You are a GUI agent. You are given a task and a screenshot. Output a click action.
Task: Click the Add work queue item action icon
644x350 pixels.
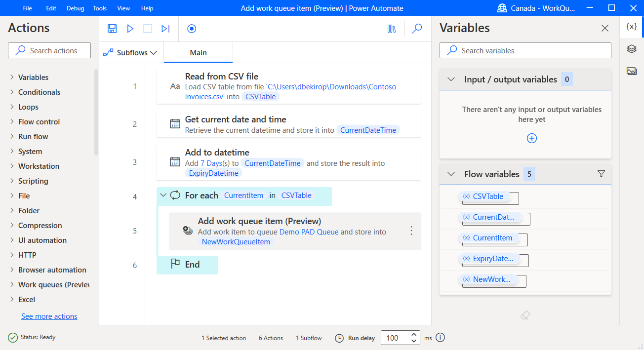(x=187, y=231)
